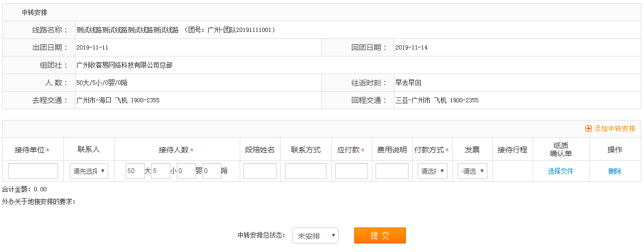Image resolution: width=644 pixels, height=252 pixels.
Task: Click 删除 to remove the row
Action: [x=615, y=171]
